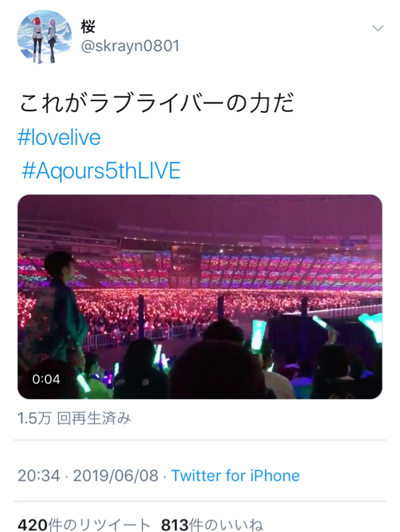Tap the retweet count number 420
The width and height of the screenshot is (400, 532).
point(31,525)
